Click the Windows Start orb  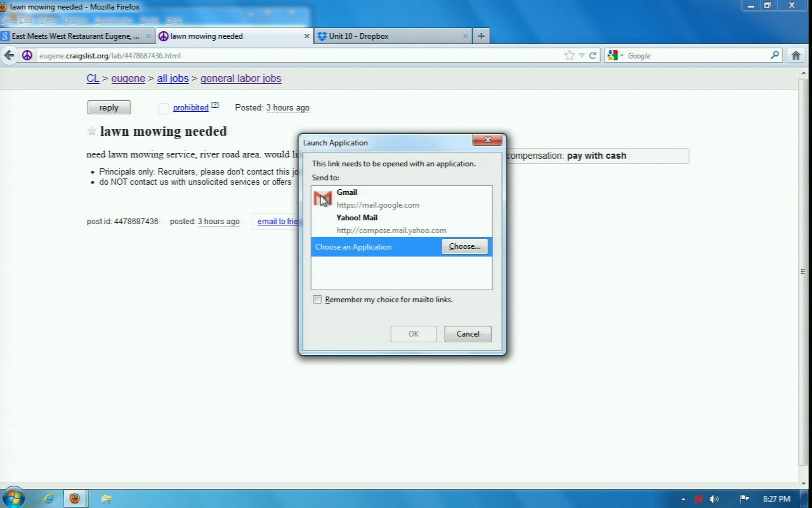(x=14, y=498)
